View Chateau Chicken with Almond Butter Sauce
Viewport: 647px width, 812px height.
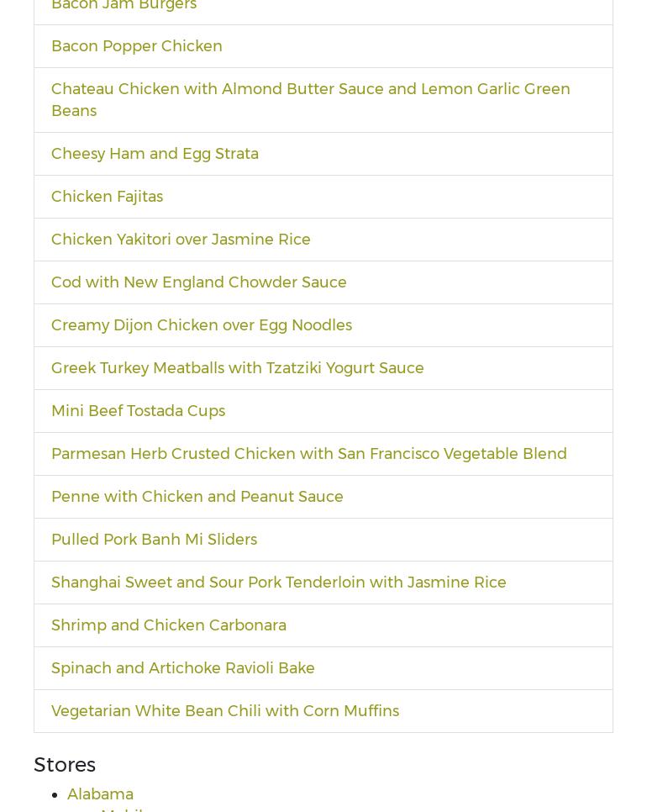click(310, 99)
